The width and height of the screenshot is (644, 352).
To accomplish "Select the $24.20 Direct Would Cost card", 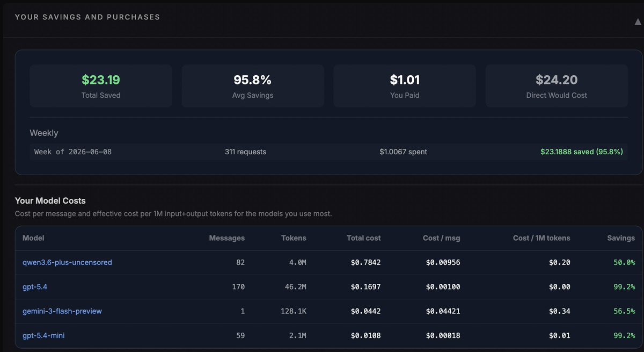I will tap(557, 86).
